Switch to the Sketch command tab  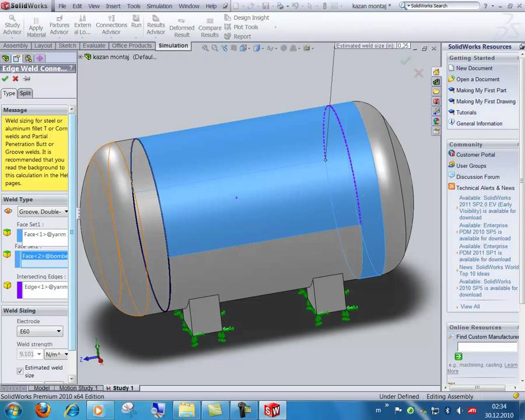[x=67, y=45]
